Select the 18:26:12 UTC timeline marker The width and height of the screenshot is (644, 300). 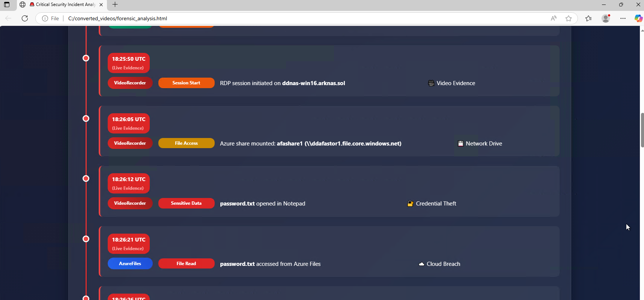86,178
